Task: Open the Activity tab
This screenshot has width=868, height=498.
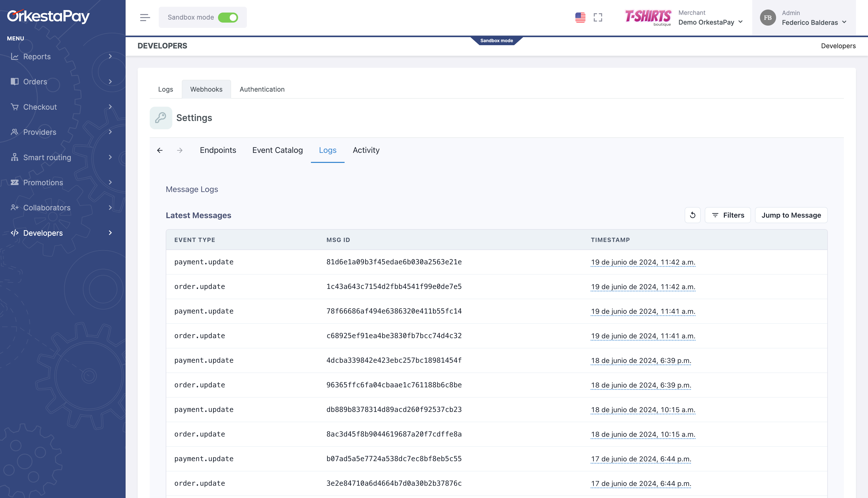Action: pos(366,150)
